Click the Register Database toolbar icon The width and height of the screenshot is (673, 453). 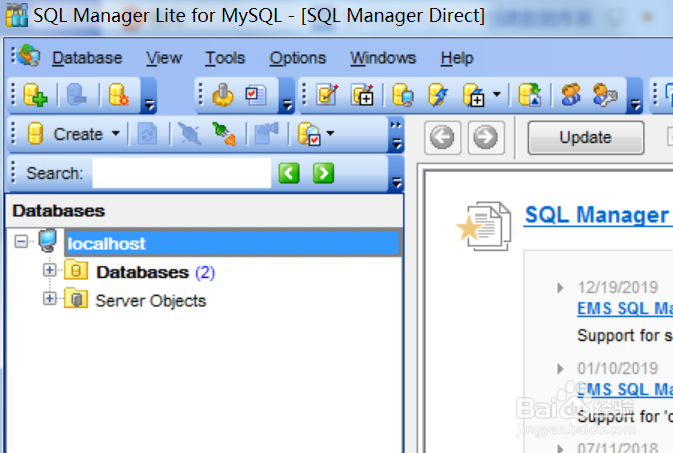pyautogui.click(x=35, y=94)
